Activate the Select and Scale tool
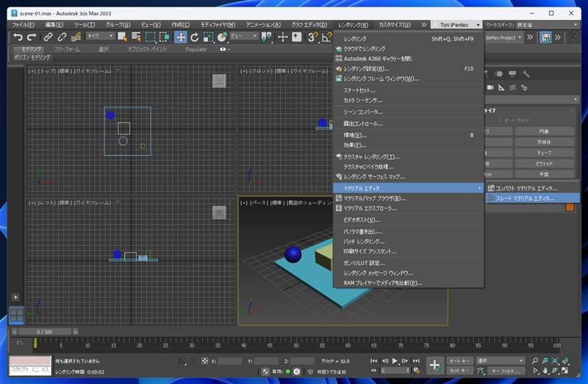This screenshot has height=384, width=588. click(208, 37)
